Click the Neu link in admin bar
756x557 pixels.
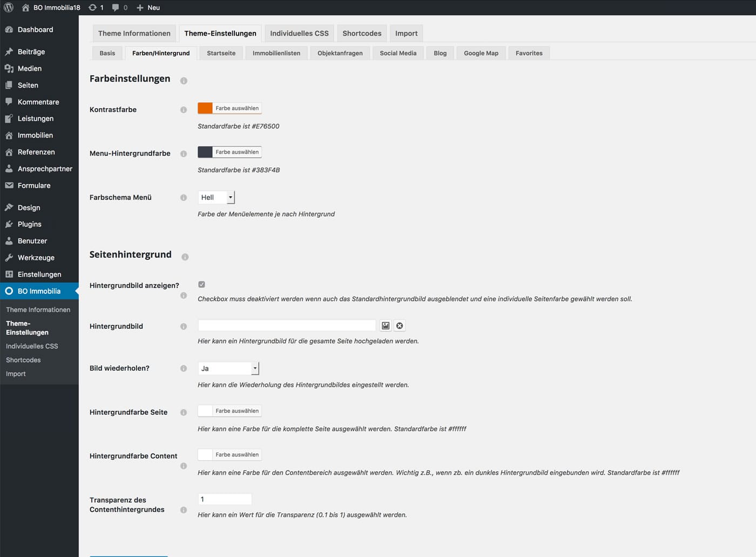[x=148, y=8]
